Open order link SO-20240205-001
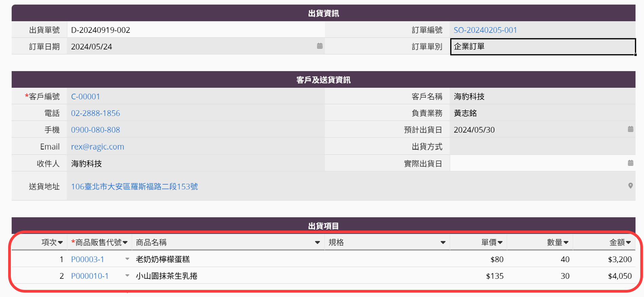 pyautogui.click(x=485, y=30)
